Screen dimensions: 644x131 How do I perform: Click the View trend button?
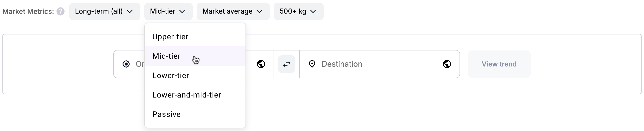pyautogui.click(x=499, y=64)
